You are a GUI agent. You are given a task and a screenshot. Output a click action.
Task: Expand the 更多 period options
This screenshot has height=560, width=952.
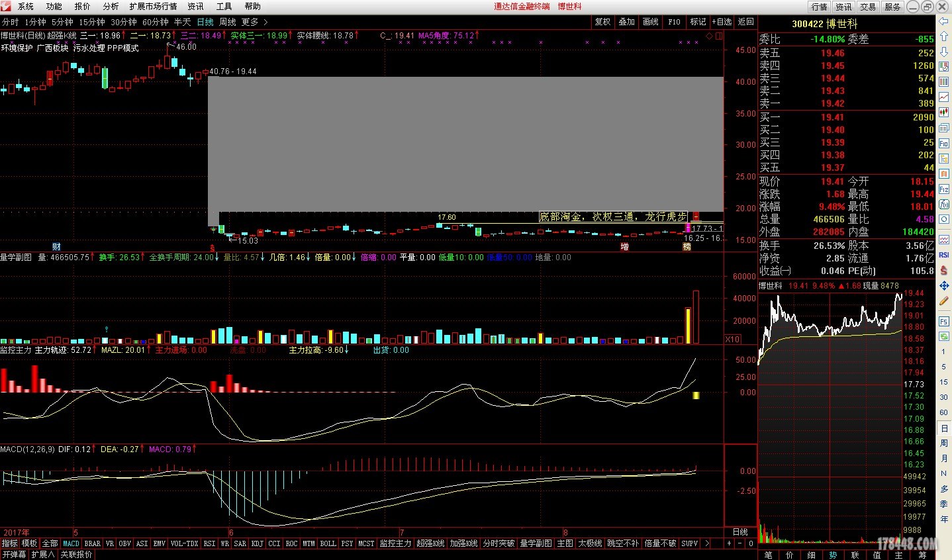pyautogui.click(x=255, y=22)
